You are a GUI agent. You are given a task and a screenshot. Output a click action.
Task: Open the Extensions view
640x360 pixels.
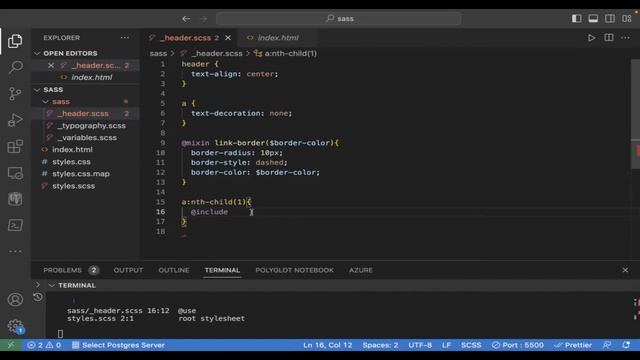15,146
